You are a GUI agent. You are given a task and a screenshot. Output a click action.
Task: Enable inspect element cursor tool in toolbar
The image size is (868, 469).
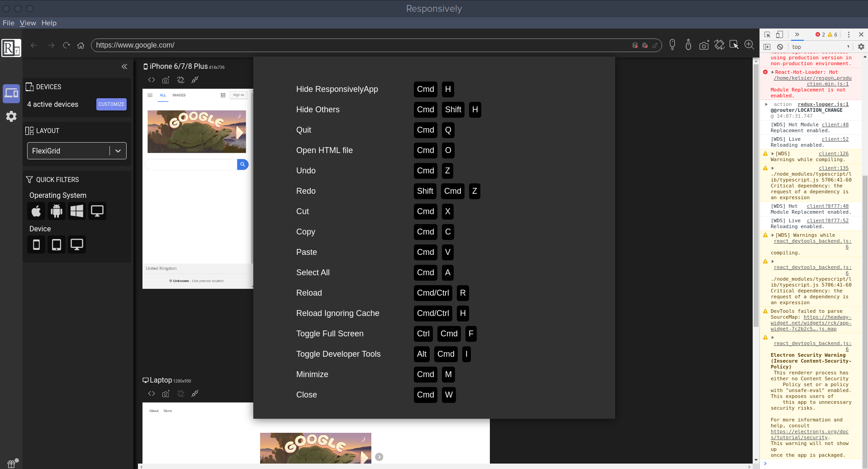coord(734,45)
